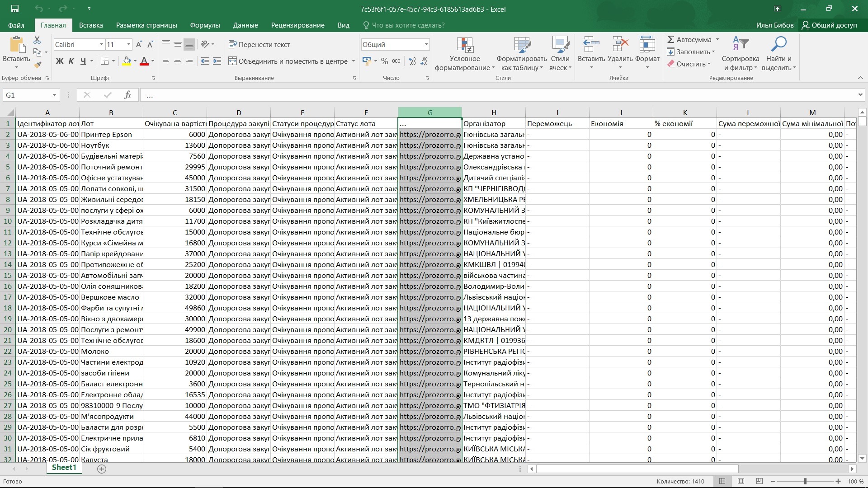Click the Format as Table icon

click(x=522, y=46)
